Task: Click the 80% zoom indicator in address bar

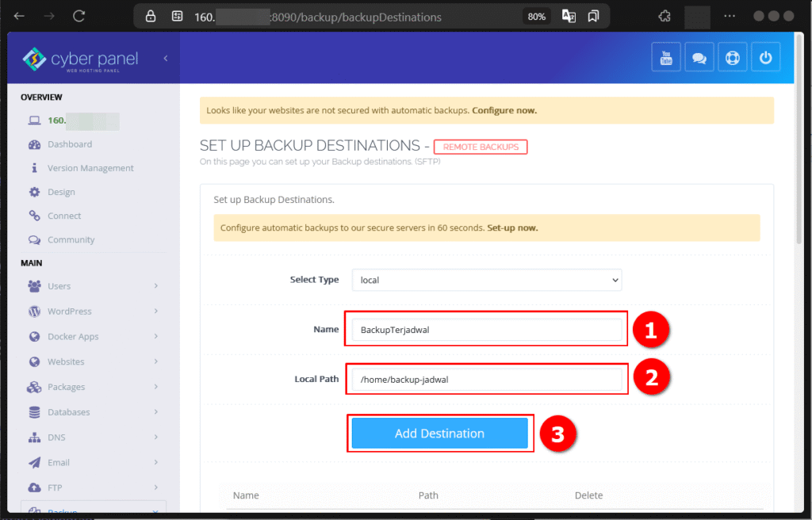Action: (535, 16)
